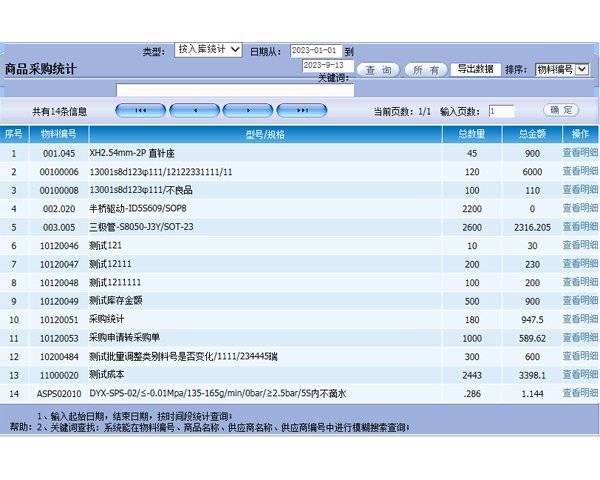The width and height of the screenshot is (600, 480).
Task: Open 查看明细 for 半桥驱动-IDSS609/SOP8 row
Action: click(x=580, y=208)
